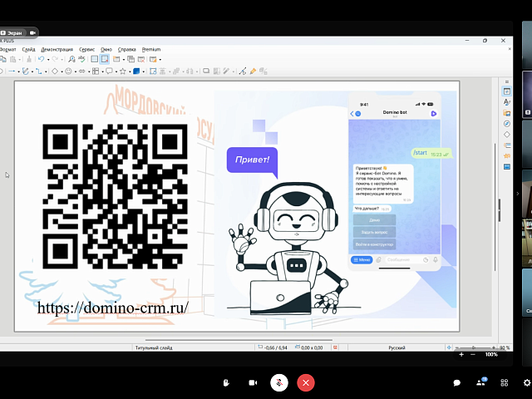Screen dimensions: 532x399
Task: Click the delete slide icon
Action: tap(141, 59)
